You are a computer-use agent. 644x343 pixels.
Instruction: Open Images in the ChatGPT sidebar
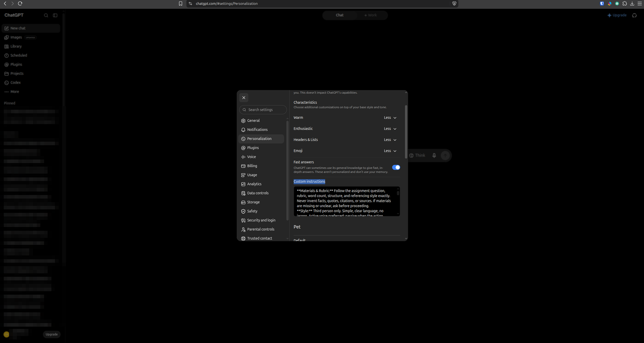pos(31,37)
